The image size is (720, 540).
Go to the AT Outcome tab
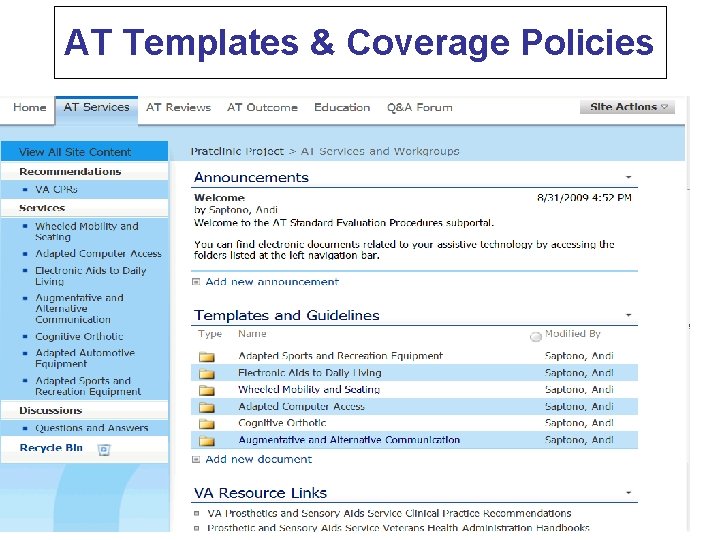(x=262, y=107)
